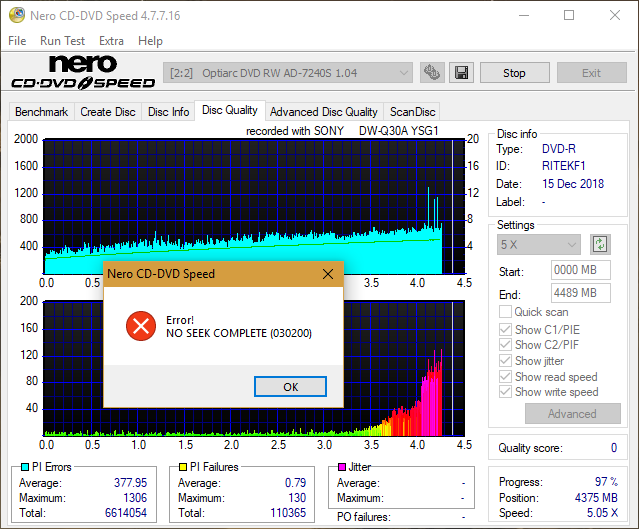Maximize the Nero CD-DVD Speed window

coord(569,15)
